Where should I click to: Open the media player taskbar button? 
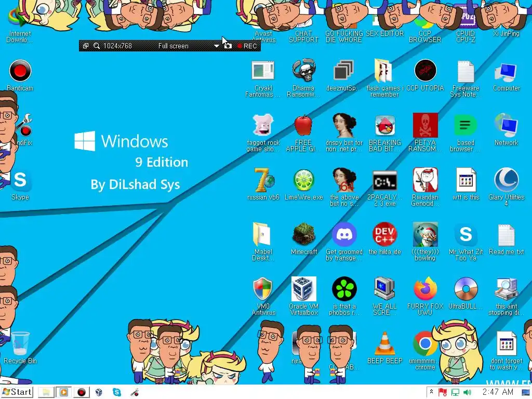(x=64, y=392)
